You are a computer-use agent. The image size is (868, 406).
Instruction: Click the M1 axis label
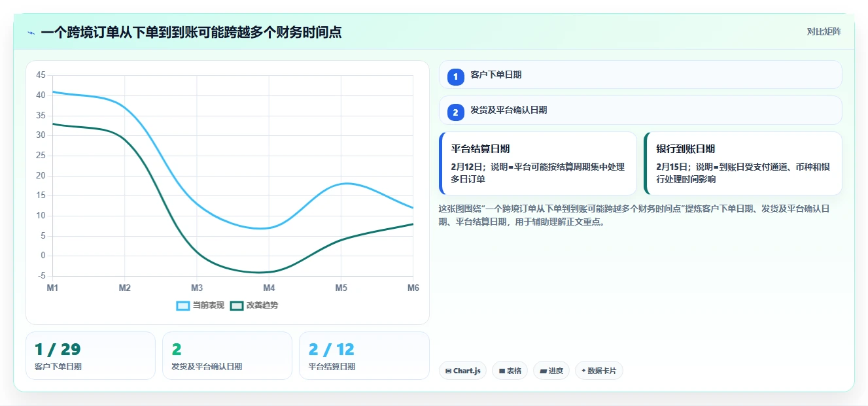(52, 288)
